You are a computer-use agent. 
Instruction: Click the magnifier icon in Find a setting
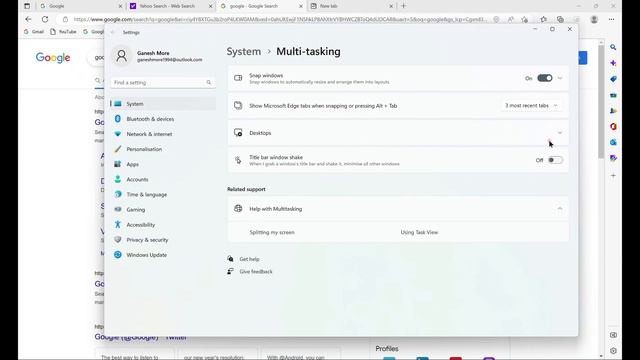(x=209, y=82)
